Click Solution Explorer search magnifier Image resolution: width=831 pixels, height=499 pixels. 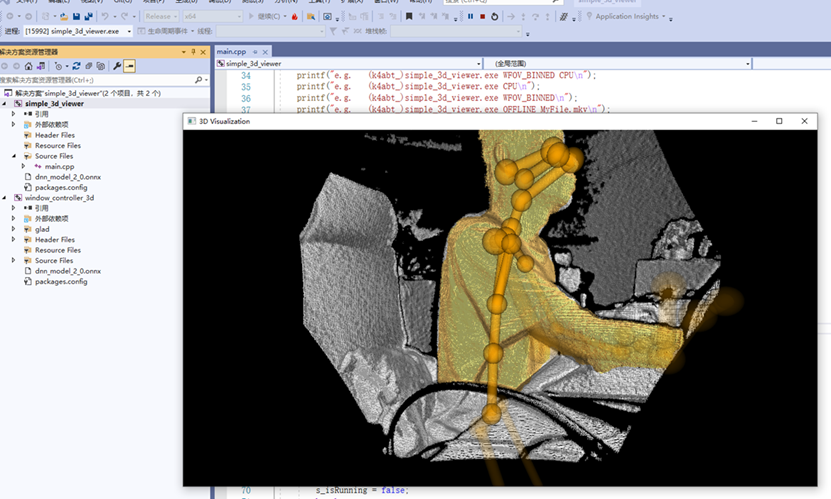click(199, 80)
